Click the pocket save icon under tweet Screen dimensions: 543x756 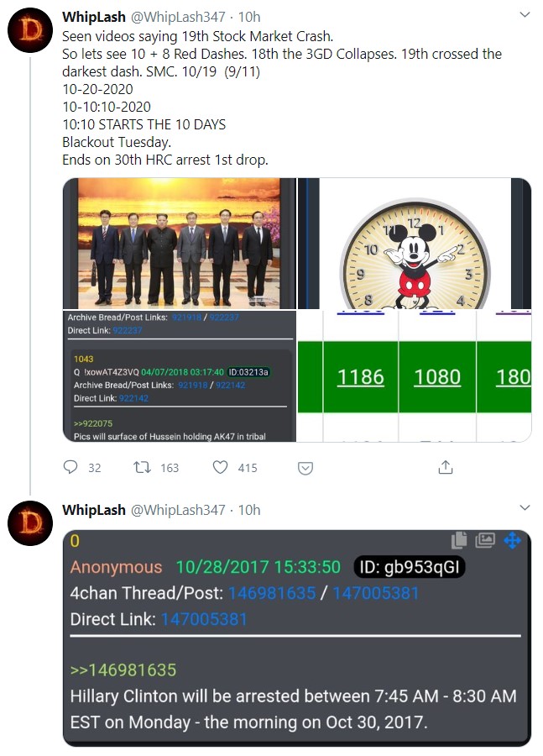click(x=305, y=468)
